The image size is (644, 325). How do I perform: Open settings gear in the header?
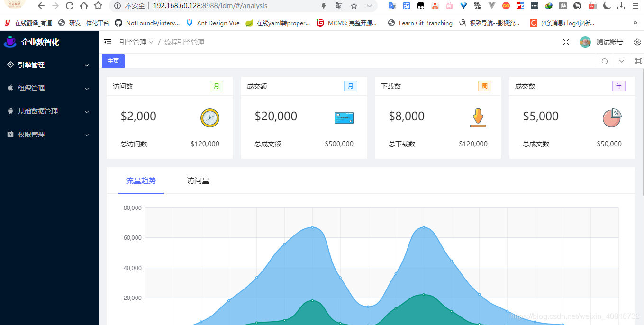point(637,42)
